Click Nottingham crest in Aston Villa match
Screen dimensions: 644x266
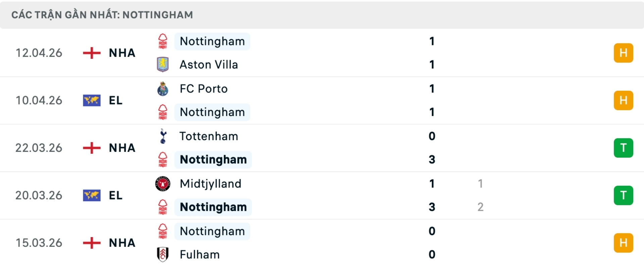pos(163,41)
